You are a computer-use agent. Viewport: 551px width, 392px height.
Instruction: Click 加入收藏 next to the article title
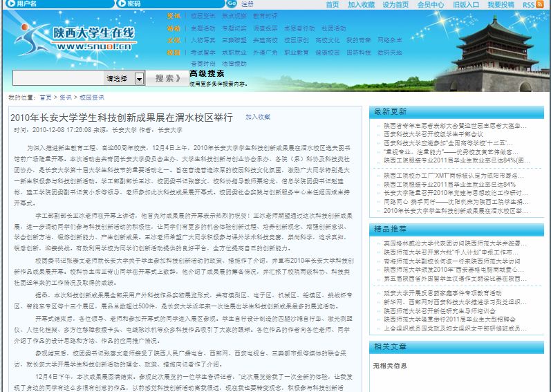258,118
